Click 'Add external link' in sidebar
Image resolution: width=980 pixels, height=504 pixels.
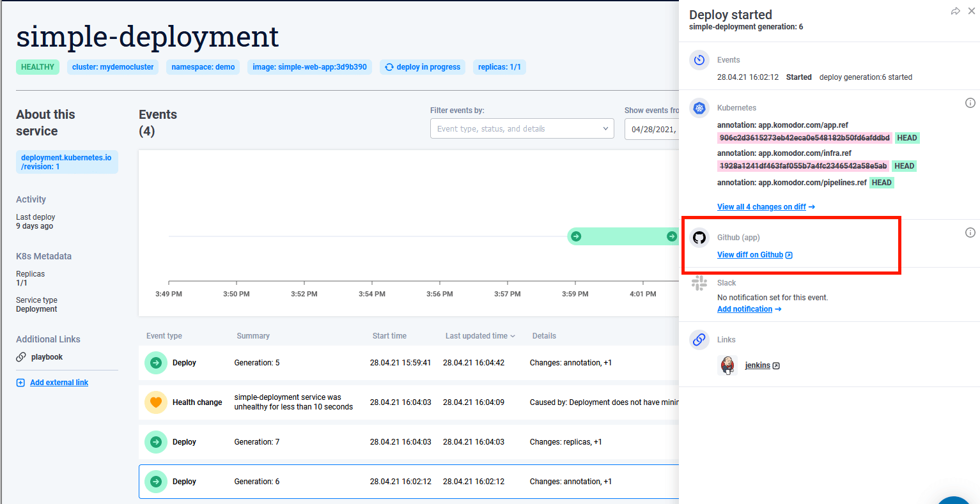pos(59,383)
